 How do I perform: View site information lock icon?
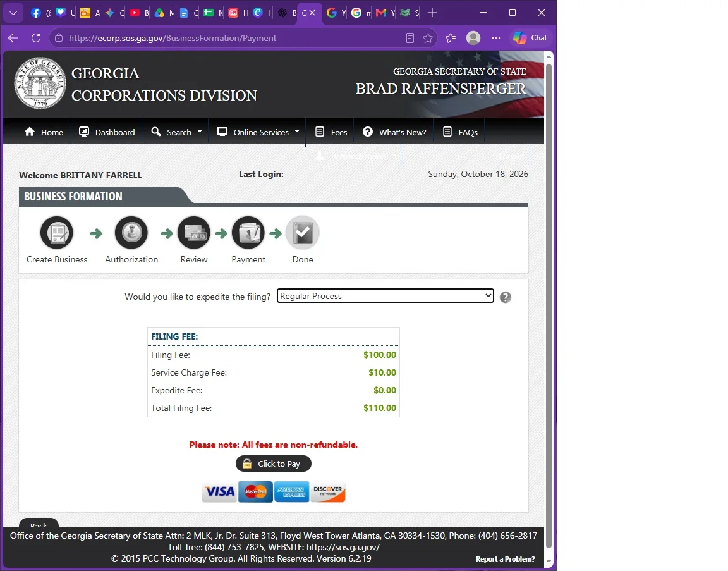click(59, 38)
